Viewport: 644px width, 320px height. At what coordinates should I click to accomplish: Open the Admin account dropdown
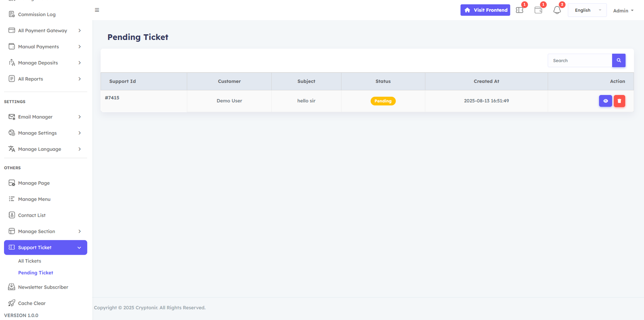(623, 10)
